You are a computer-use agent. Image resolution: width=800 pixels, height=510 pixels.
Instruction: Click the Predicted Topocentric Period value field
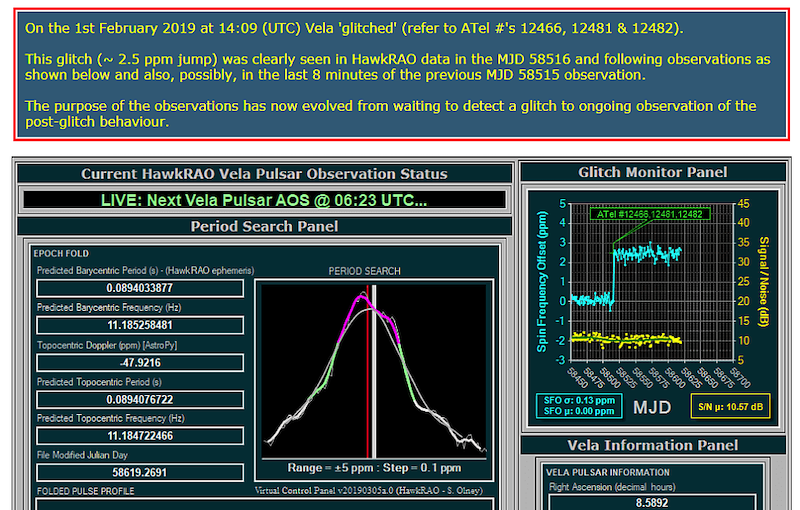click(140, 399)
